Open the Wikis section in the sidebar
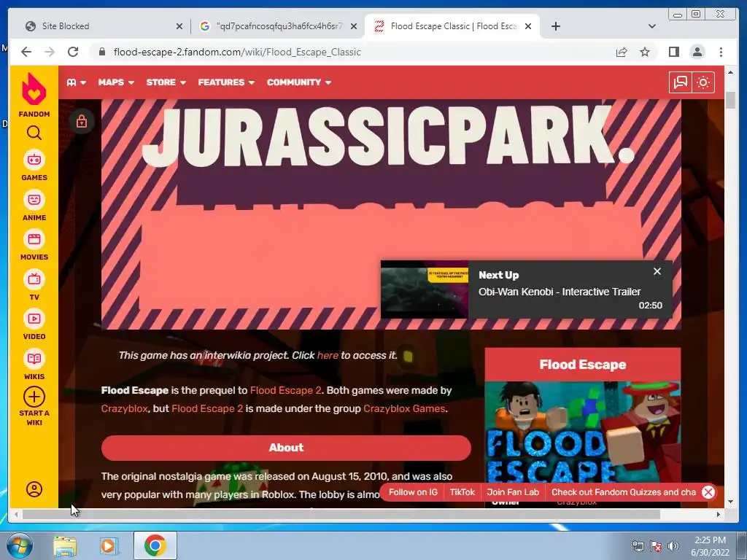 pos(34,365)
